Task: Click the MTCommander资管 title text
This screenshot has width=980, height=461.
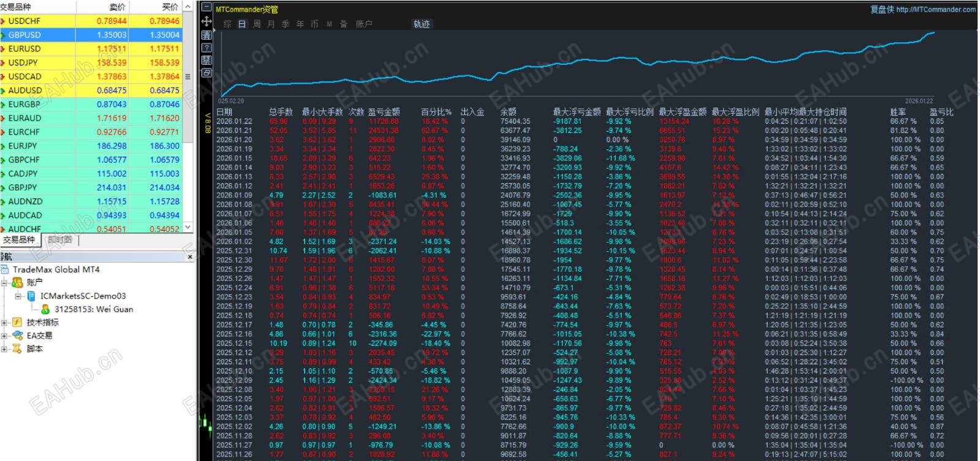Action: [x=247, y=9]
